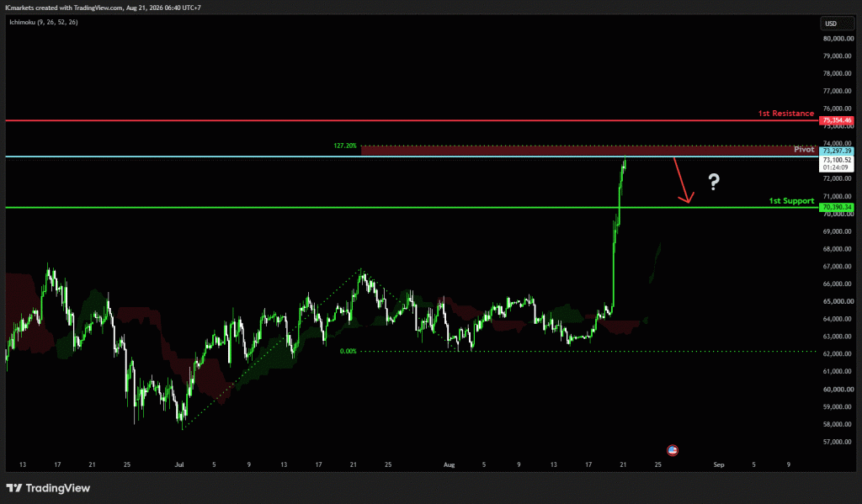862x504 pixels.
Task: Click the TradingView logo at bottom left
Action: (x=48, y=488)
